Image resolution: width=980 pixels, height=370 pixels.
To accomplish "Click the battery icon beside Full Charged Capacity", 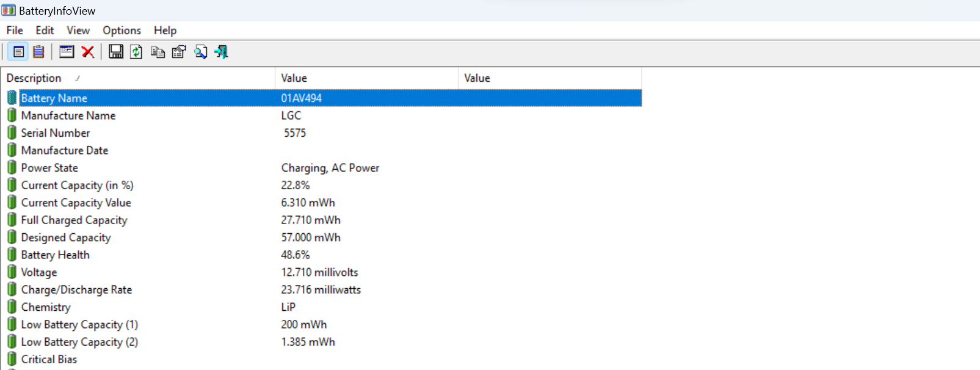I will [12, 220].
